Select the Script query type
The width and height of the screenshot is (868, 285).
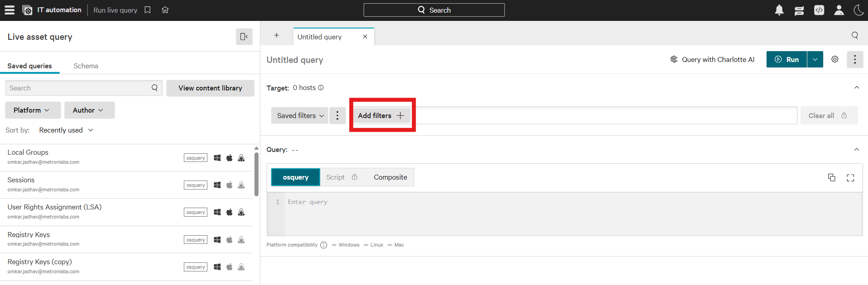pos(342,177)
